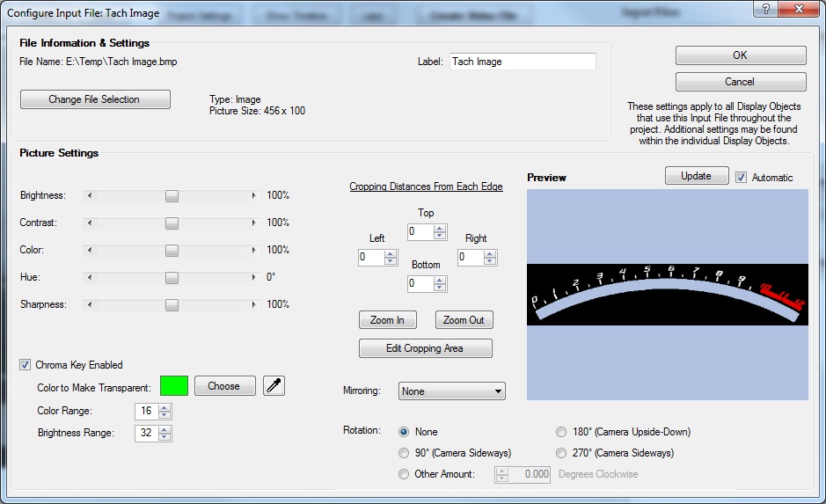826x504 pixels.
Task: Click 'Cropping Distances From Each Edge' heading
Action: click(426, 186)
